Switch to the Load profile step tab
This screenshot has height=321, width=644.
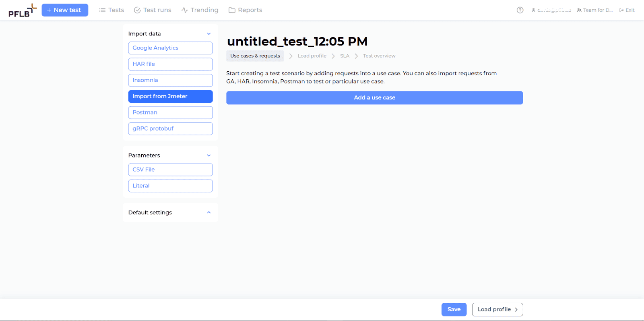[x=312, y=56]
